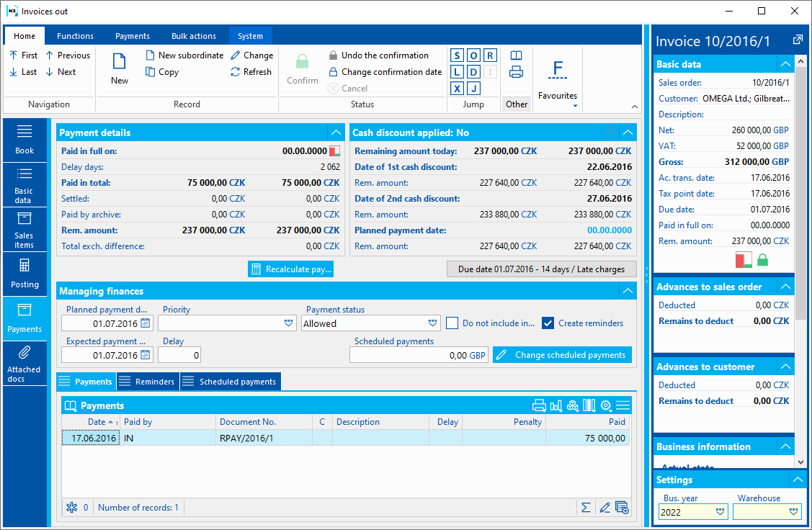Switch to Functions ribbon tab

coord(75,36)
